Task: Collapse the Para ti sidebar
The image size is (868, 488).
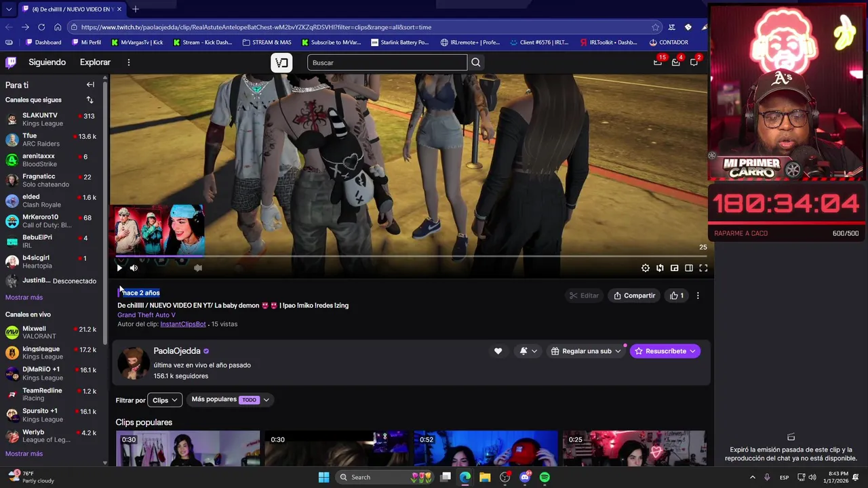Action: click(90, 85)
